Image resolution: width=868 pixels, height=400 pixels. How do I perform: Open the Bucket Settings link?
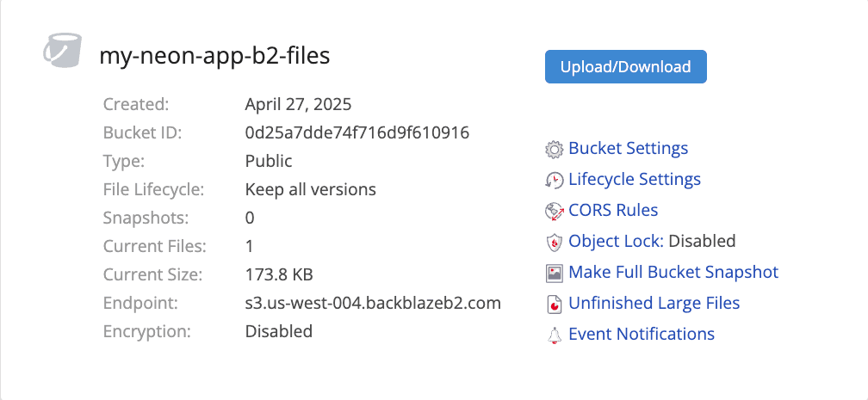(x=628, y=149)
